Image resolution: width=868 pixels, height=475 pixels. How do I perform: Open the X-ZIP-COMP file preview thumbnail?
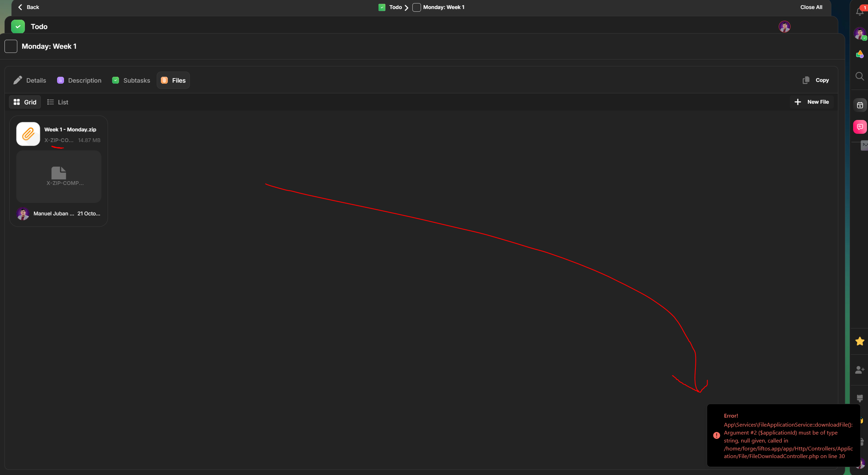[59, 177]
